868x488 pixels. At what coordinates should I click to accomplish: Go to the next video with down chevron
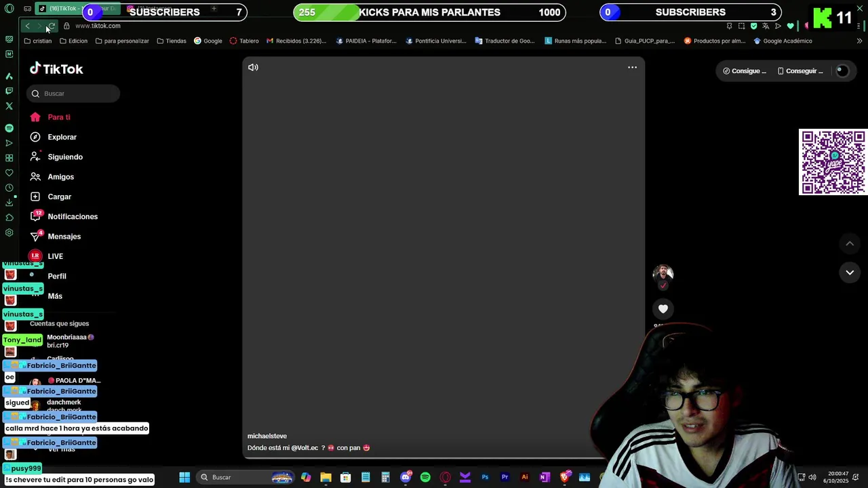click(x=850, y=272)
